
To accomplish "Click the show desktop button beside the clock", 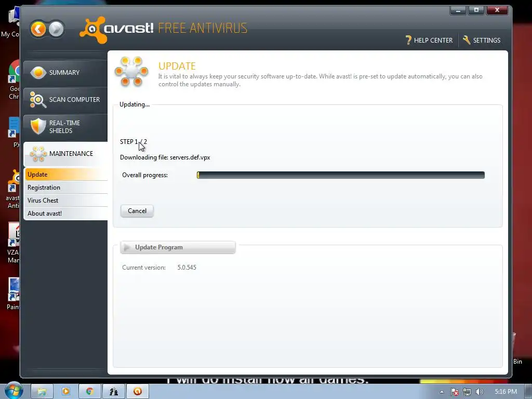I will point(528,392).
